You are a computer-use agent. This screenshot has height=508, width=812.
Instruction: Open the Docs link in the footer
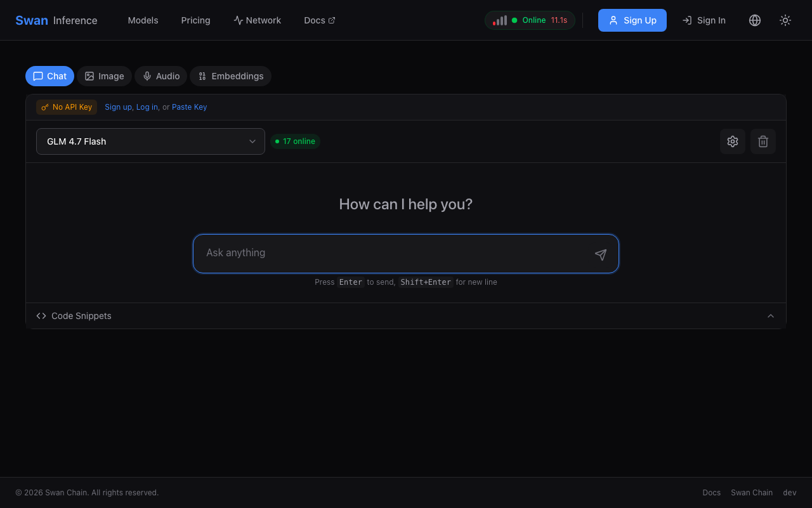coord(712,493)
